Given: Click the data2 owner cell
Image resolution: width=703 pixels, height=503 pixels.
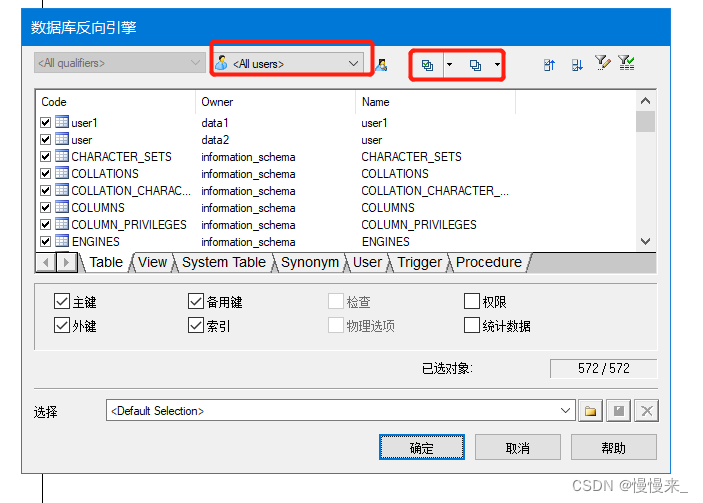Looking at the screenshot, I should [215, 140].
